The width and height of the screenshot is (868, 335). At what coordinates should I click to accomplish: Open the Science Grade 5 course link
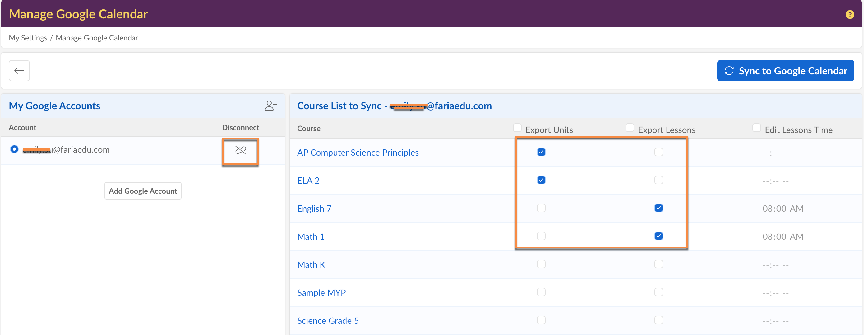(328, 320)
